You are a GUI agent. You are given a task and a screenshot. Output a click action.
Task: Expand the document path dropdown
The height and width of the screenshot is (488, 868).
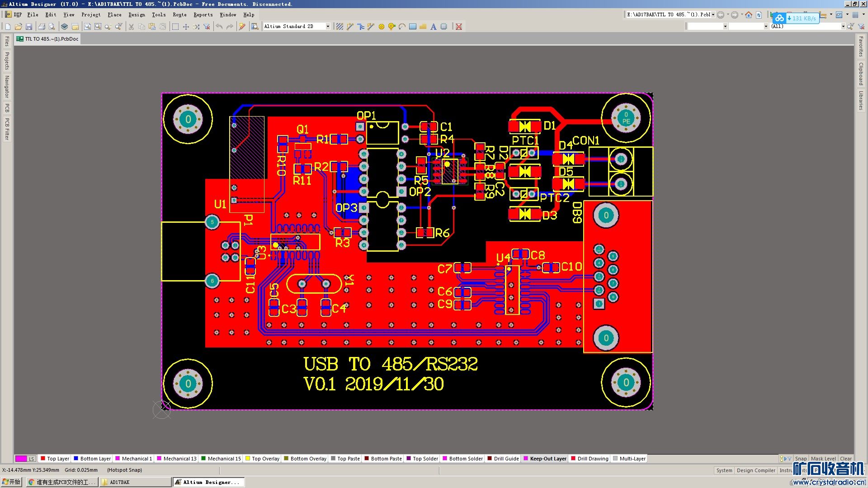pyautogui.click(x=713, y=15)
